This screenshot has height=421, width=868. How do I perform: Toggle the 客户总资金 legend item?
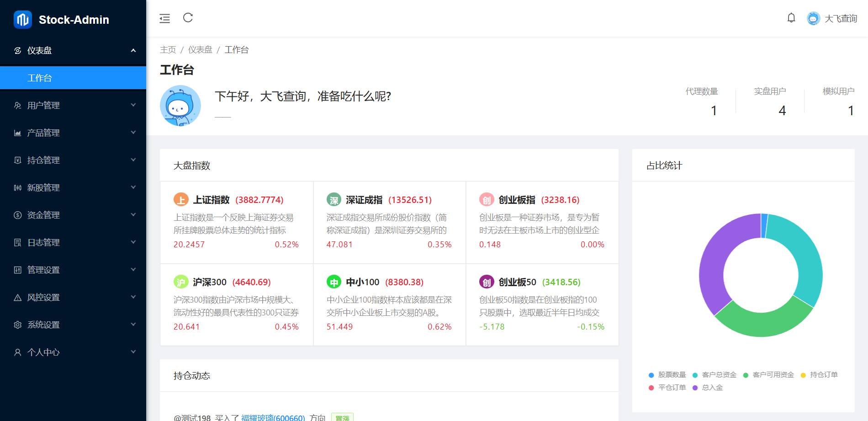pos(715,375)
